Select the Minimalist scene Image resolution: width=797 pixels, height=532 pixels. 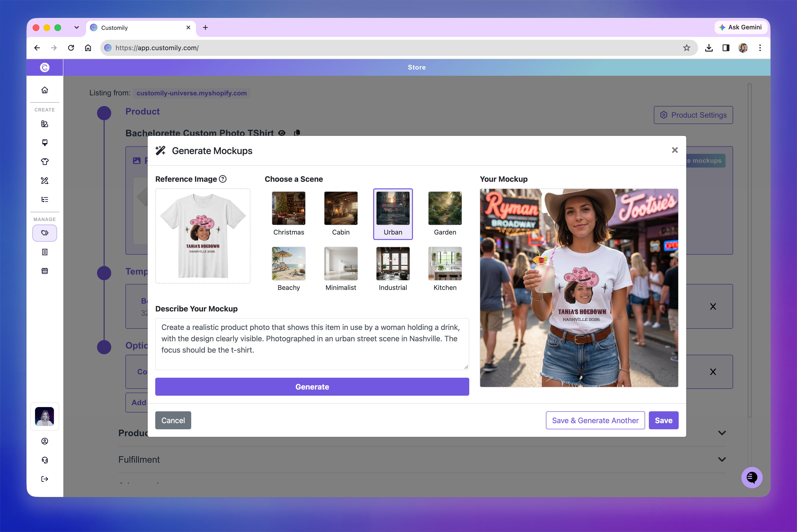tap(341, 269)
